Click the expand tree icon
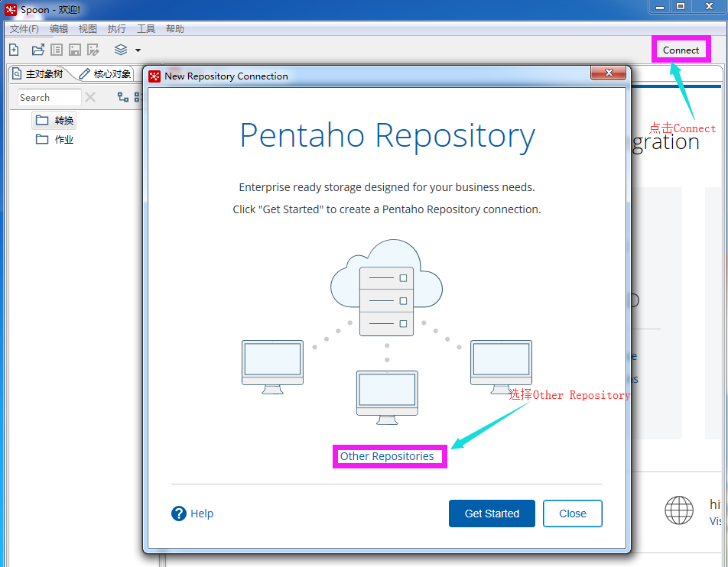The image size is (728, 567). pyautogui.click(x=123, y=97)
